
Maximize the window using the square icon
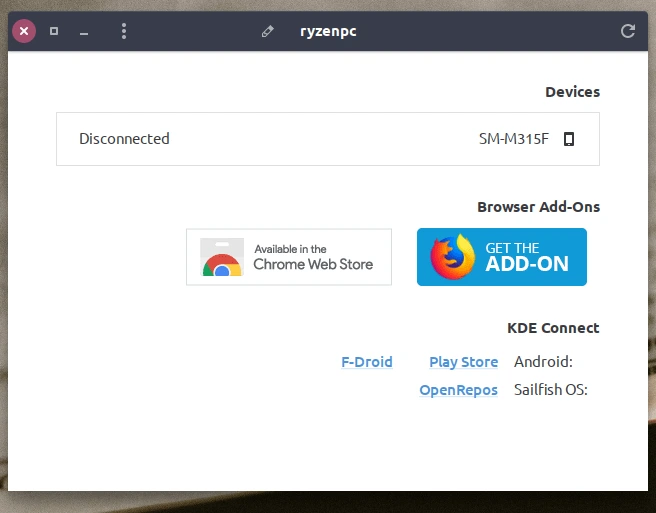coord(54,31)
